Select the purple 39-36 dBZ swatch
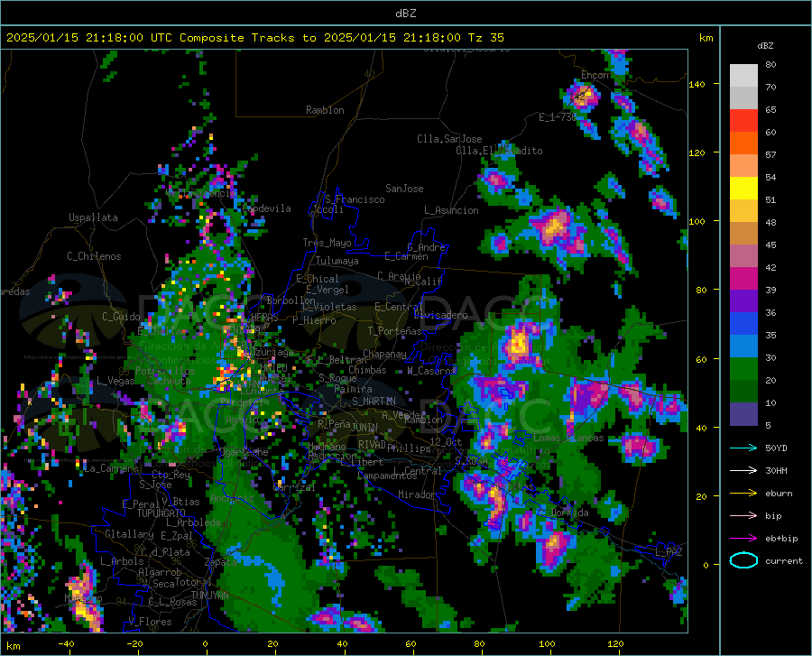The height and width of the screenshot is (656, 812). pyautogui.click(x=743, y=301)
